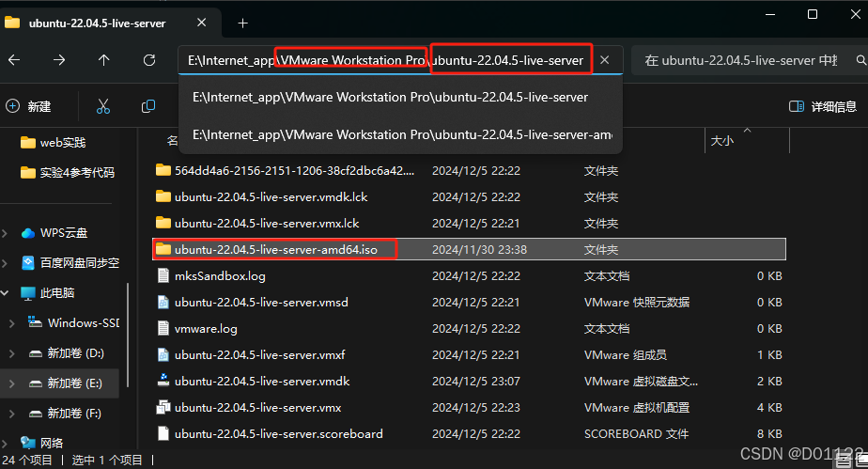This screenshot has height=469, width=868.
Task: Click the Copy icon in toolbar
Action: tap(147, 106)
